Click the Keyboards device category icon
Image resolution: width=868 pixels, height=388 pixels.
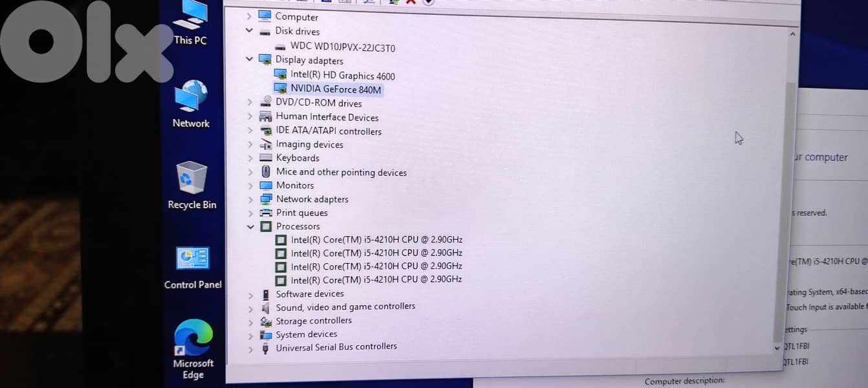coord(266,158)
